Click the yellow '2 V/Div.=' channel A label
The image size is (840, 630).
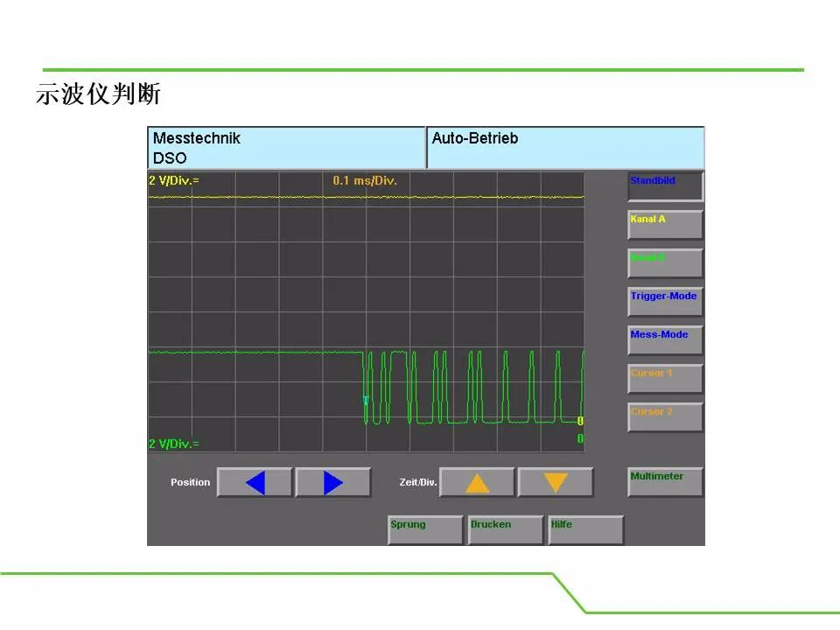pyautogui.click(x=173, y=180)
